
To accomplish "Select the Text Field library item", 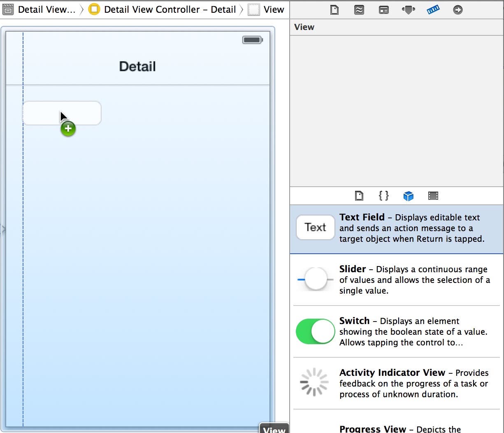I will [397, 229].
